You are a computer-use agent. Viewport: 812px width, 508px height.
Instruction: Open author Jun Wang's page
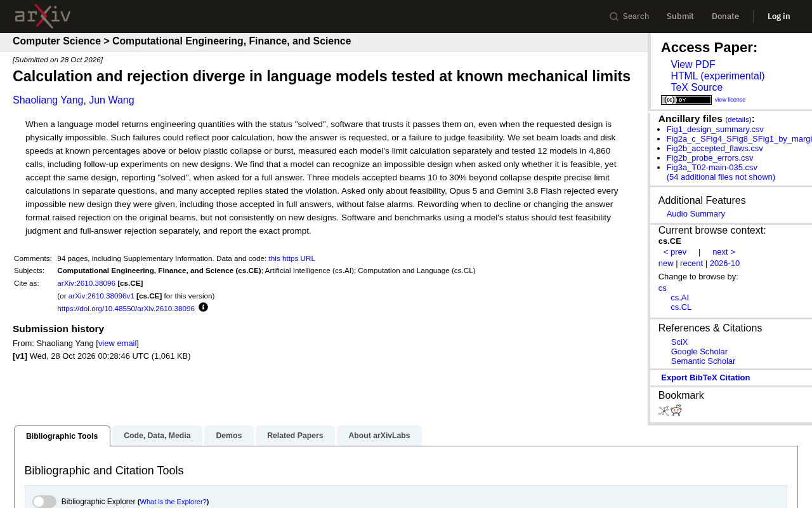(x=112, y=100)
